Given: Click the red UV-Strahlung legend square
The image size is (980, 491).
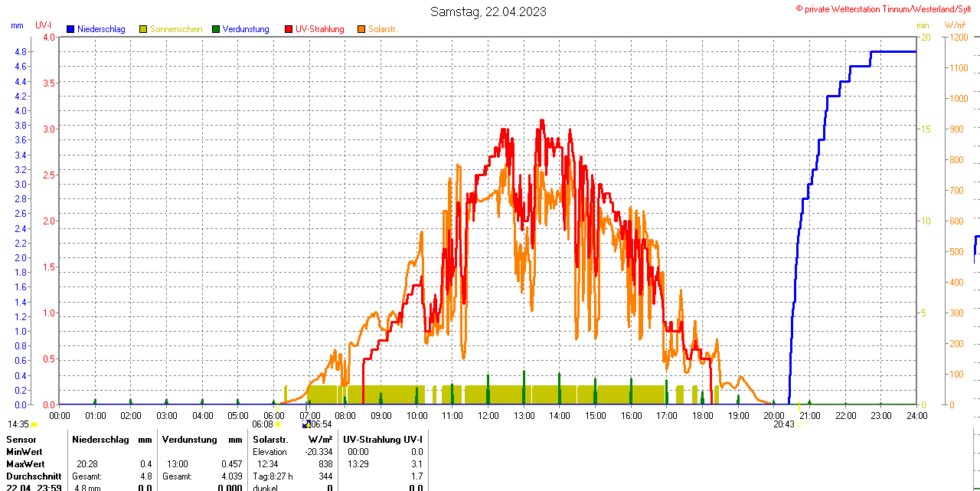Looking at the screenshot, I should 289,29.
